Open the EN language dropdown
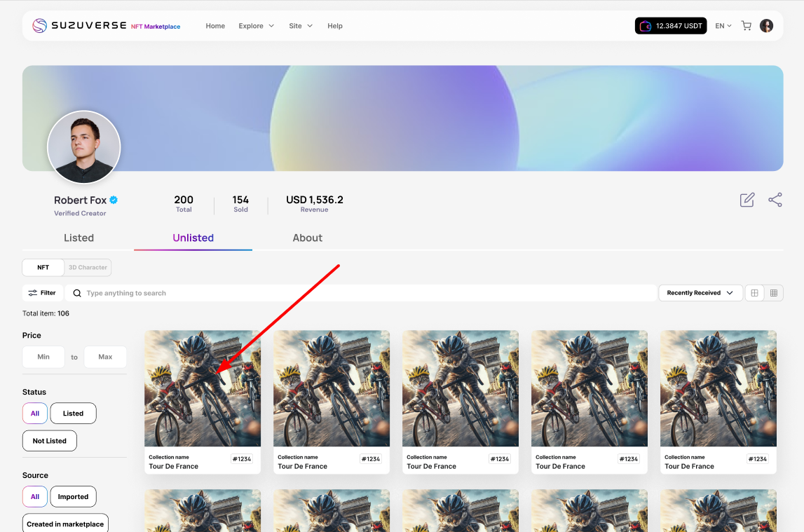The width and height of the screenshot is (804, 532). coord(723,26)
